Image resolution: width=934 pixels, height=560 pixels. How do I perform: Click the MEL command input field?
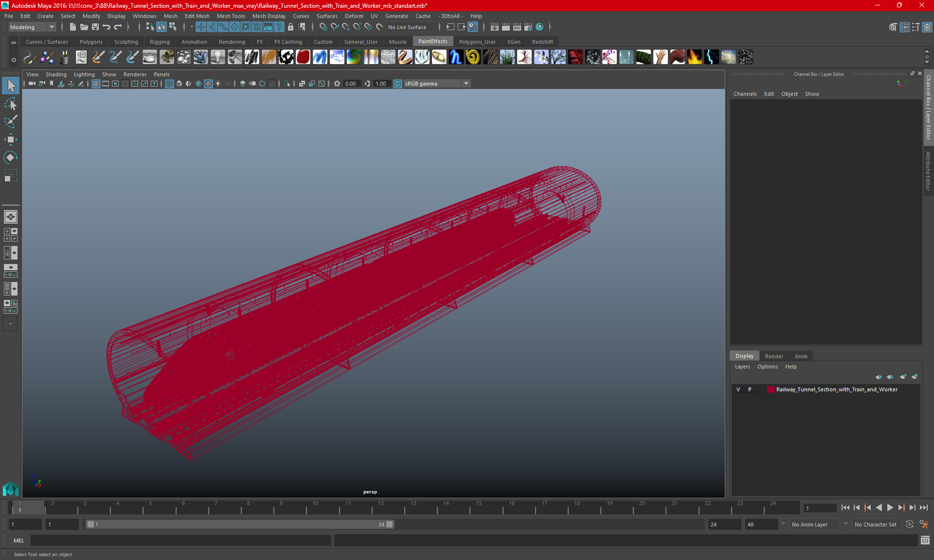point(180,541)
